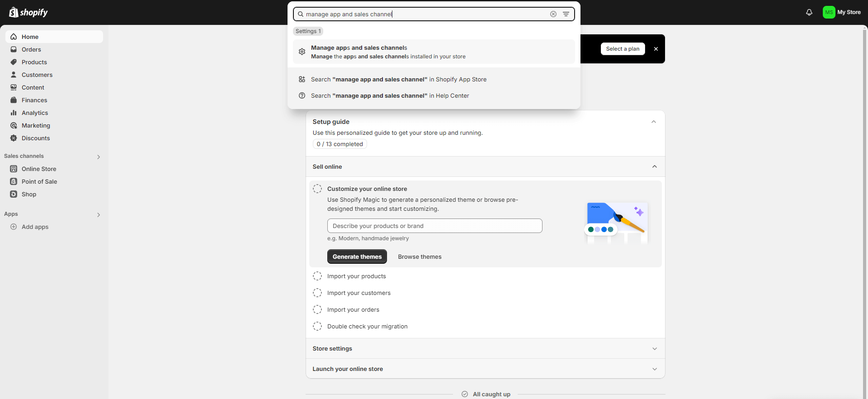Open the Products menu item
The image size is (868, 399).
pyautogui.click(x=54, y=62)
